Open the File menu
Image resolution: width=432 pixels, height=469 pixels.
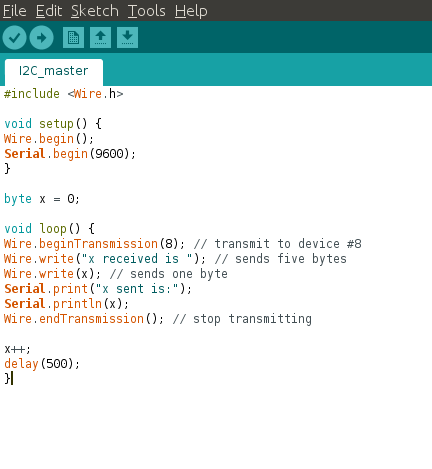click(15, 11)
